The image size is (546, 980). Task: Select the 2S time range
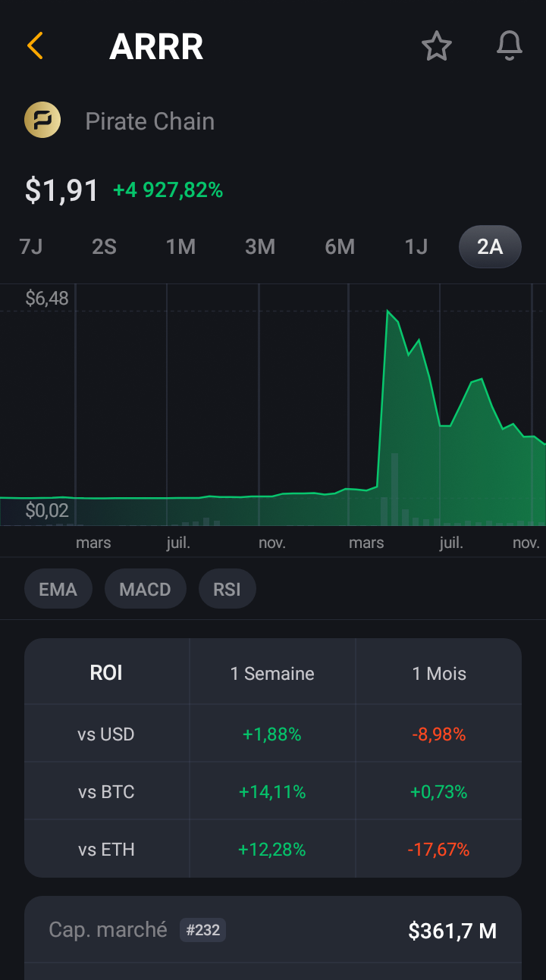104,246
